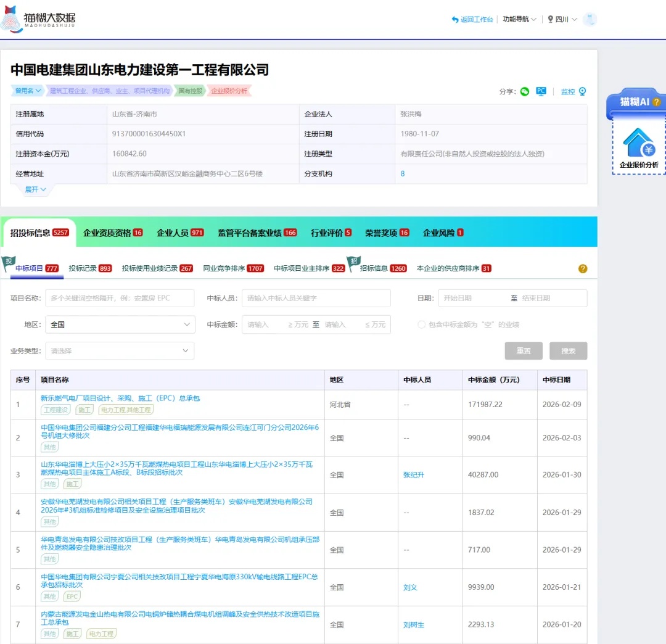Click the green 招 flag icon
The image size is (666, 644).
coord(354,263)
